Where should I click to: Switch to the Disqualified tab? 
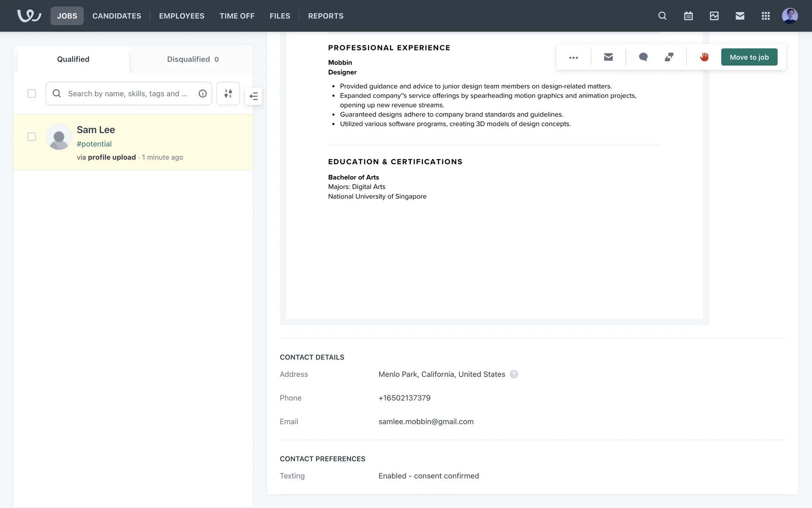[192, 59]
